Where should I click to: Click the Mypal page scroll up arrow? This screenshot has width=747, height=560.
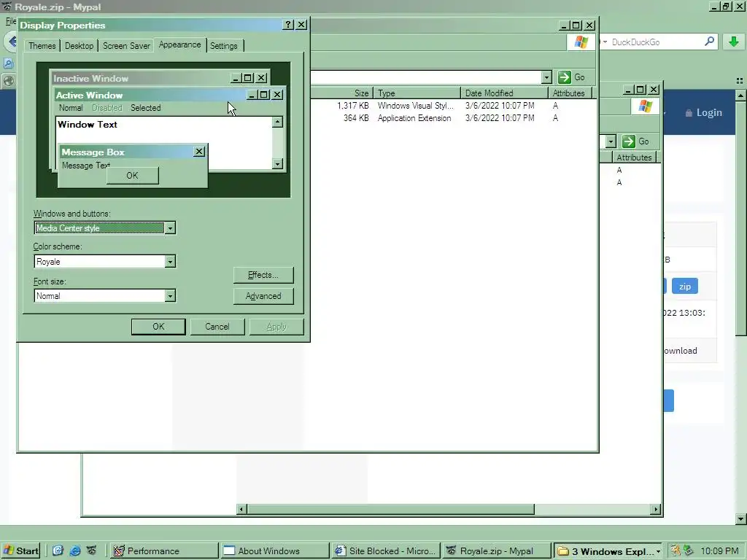[x=741, y=96]
